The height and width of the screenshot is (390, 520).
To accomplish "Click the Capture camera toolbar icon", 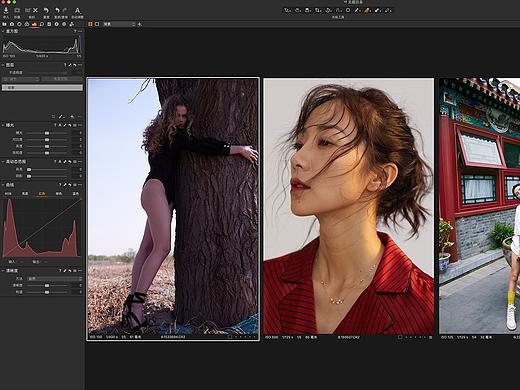I will tap(17, 11).
